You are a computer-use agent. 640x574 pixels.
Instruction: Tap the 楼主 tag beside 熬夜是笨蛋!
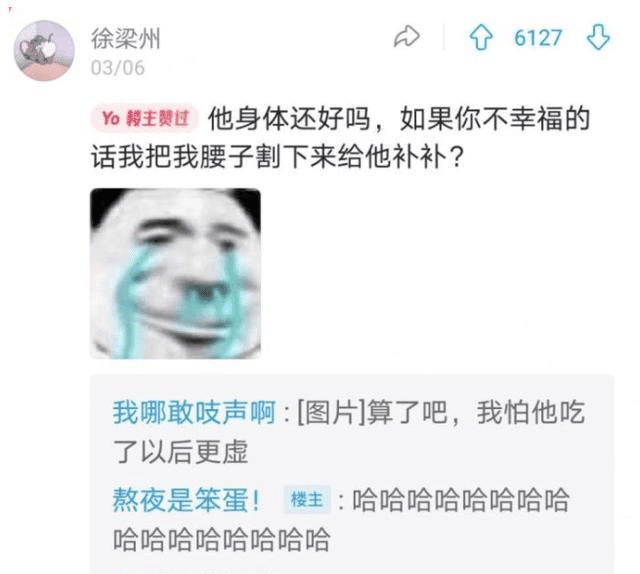pos(307,499)
